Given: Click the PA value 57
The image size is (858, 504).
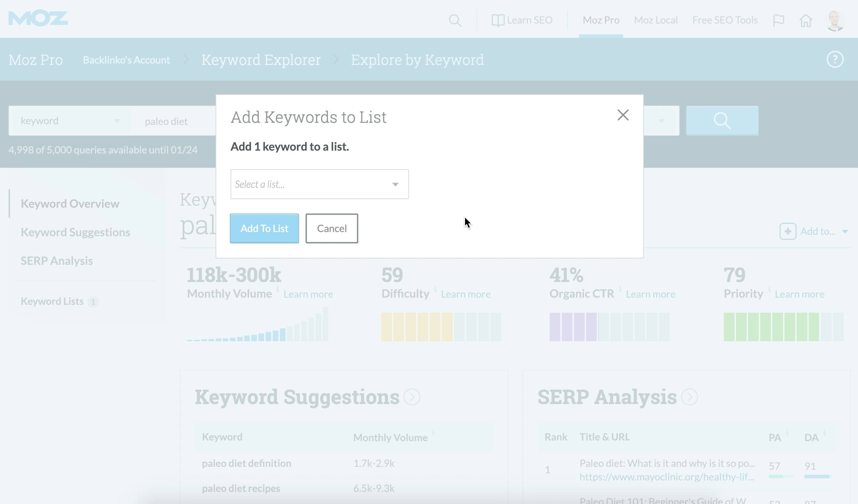Looking at the screenshot, I should (x=774, y=466).
